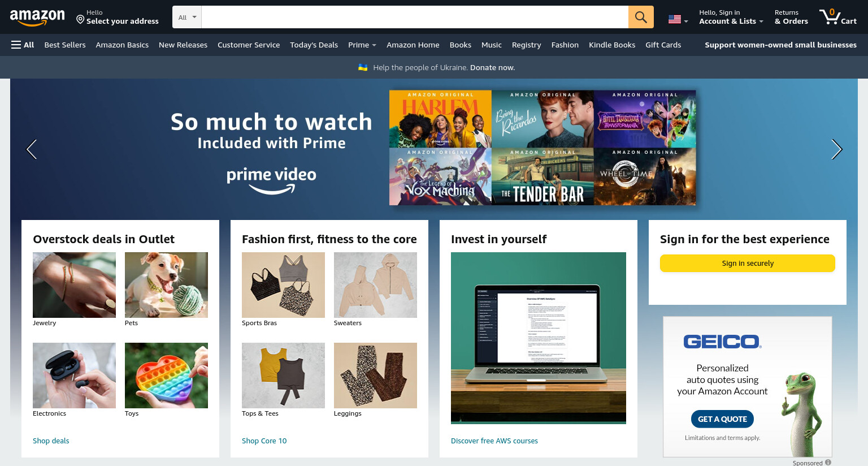Image resolution: width=868 pixels, height=466 pixels.
Task: Click the location pin address icon
Action: pos(80,20)
